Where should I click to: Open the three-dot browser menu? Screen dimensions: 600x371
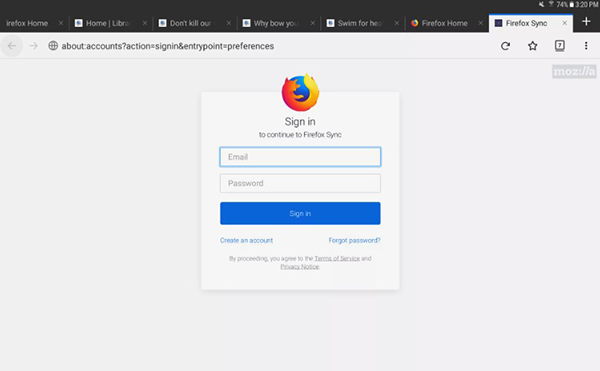[x=586, y=46]
